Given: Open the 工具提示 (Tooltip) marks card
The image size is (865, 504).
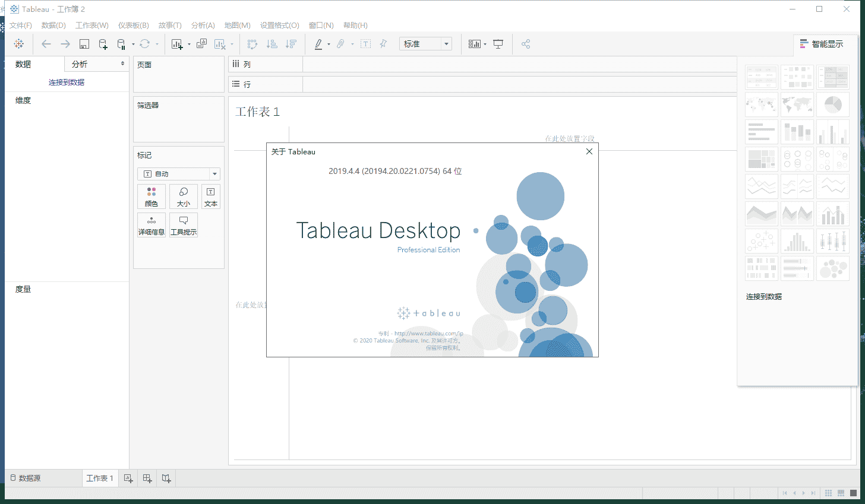Looking at the screenshot, I should point(184,226).
